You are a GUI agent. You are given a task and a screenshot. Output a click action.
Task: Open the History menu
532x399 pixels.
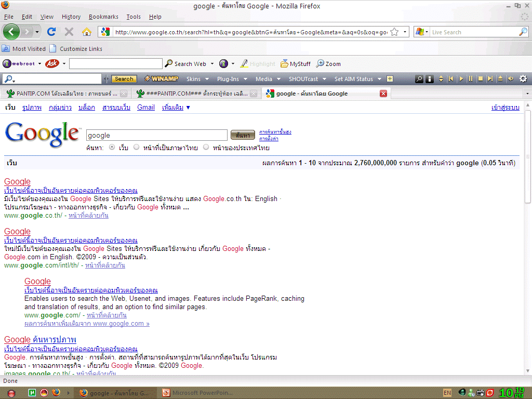(71, 17)
